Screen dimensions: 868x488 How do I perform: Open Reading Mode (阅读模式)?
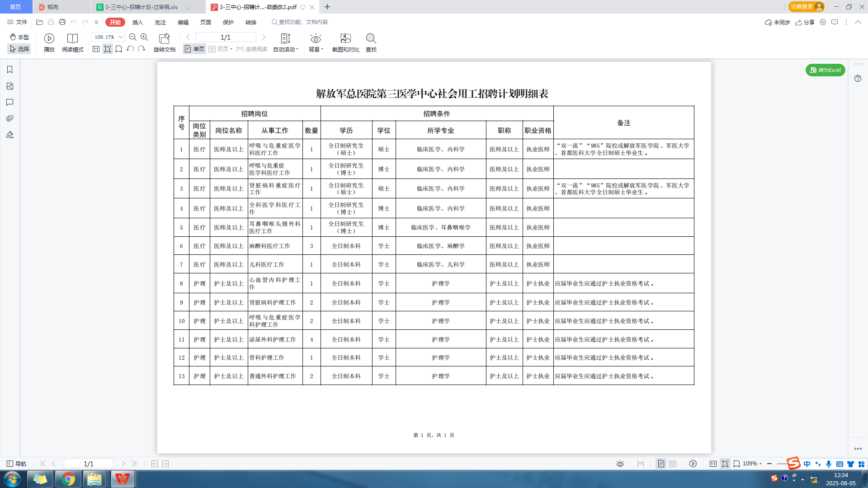click(x=72, y=38)
